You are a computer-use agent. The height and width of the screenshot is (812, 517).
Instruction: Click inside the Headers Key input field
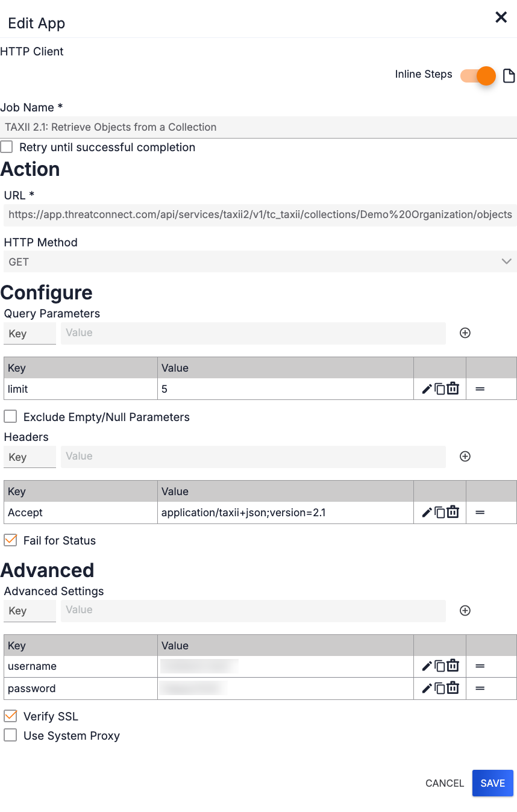click(x=30, y=456)
